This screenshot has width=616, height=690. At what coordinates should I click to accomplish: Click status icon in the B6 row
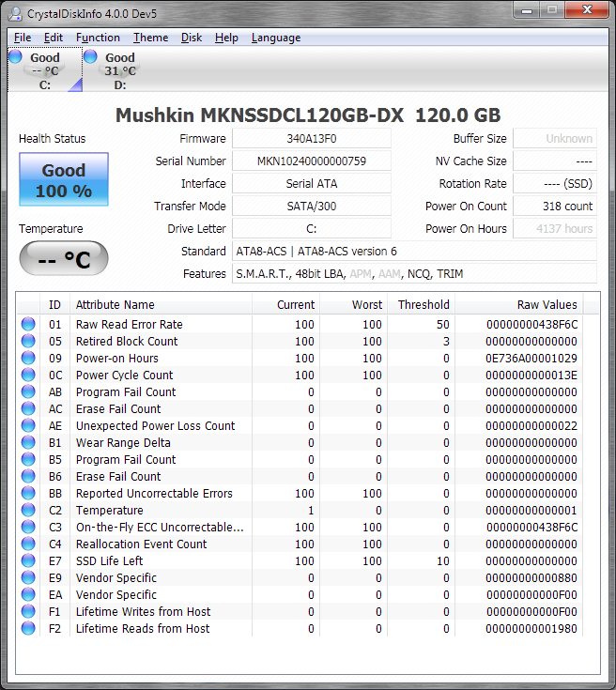click(x=28, y=476)
